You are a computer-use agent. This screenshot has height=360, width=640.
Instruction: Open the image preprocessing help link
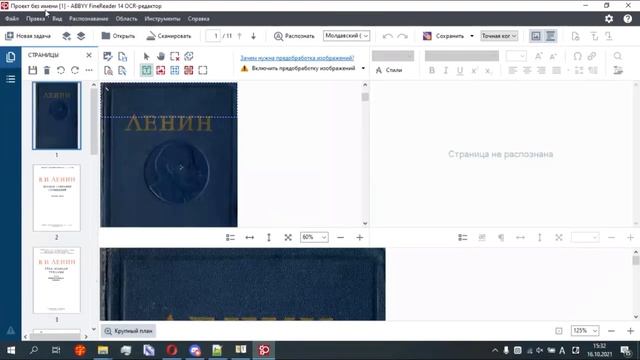[x=297, y=58]
